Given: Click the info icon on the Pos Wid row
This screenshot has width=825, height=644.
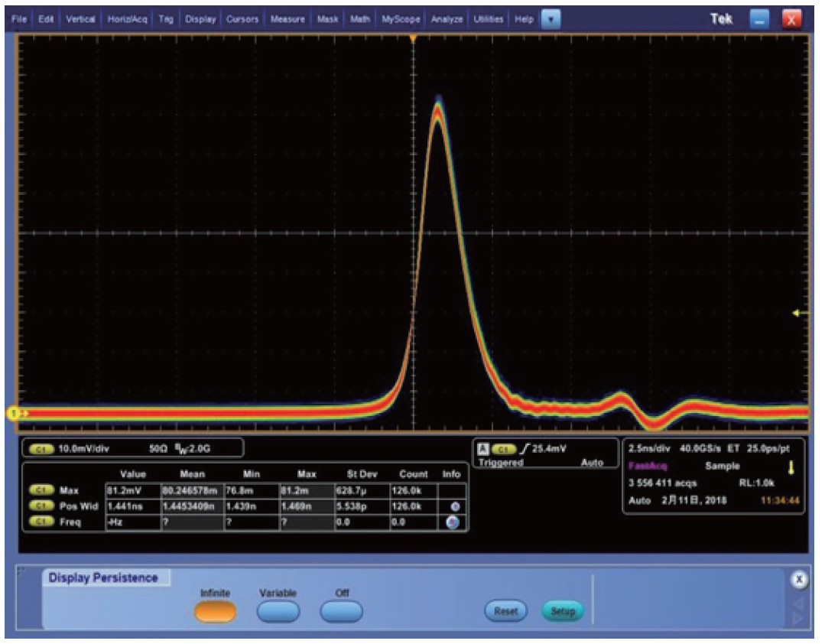Looking at the screenshot, I should coord(452,506).
